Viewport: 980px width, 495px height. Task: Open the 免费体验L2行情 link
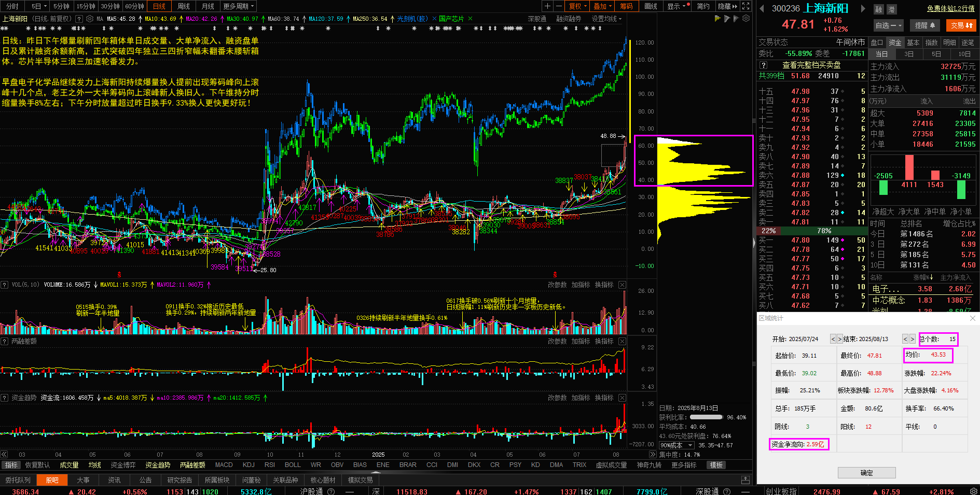pyautogui.click(x=950, y=8)
